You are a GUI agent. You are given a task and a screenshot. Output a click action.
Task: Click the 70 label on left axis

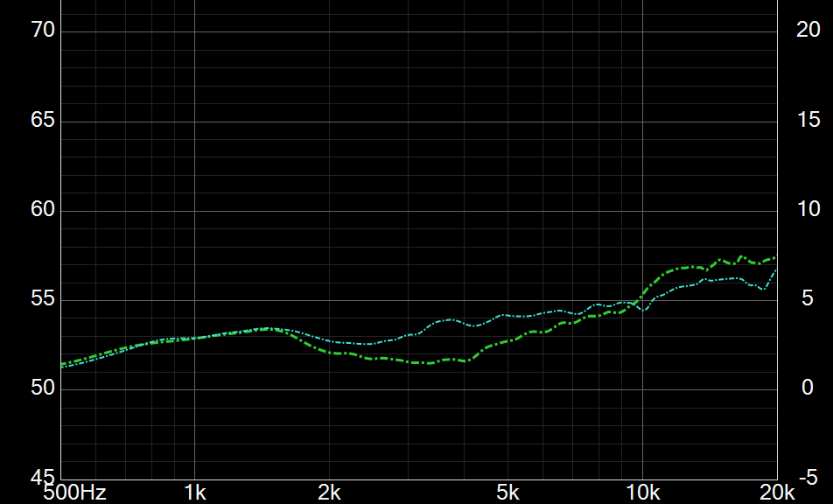(43, 30)
